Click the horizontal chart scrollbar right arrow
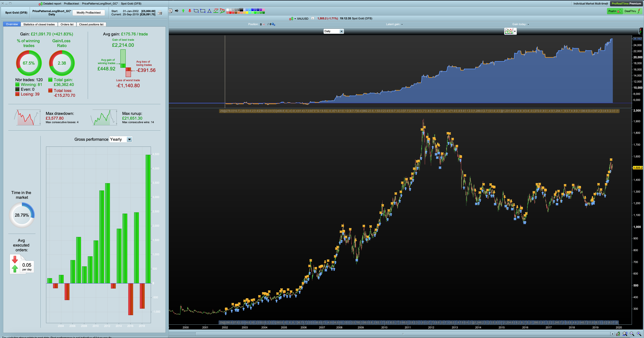Viewport: 644px width, 338px height. tap(612, 334)
